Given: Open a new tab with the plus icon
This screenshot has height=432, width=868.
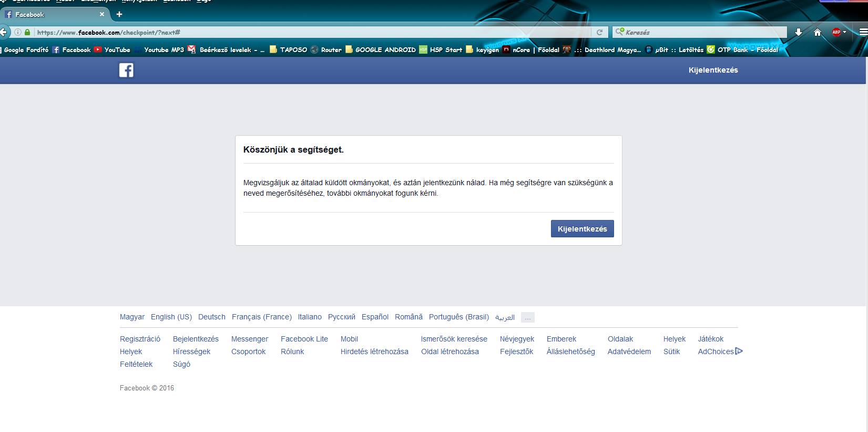Looking at the screenshot, I should (x=119, y=14).
